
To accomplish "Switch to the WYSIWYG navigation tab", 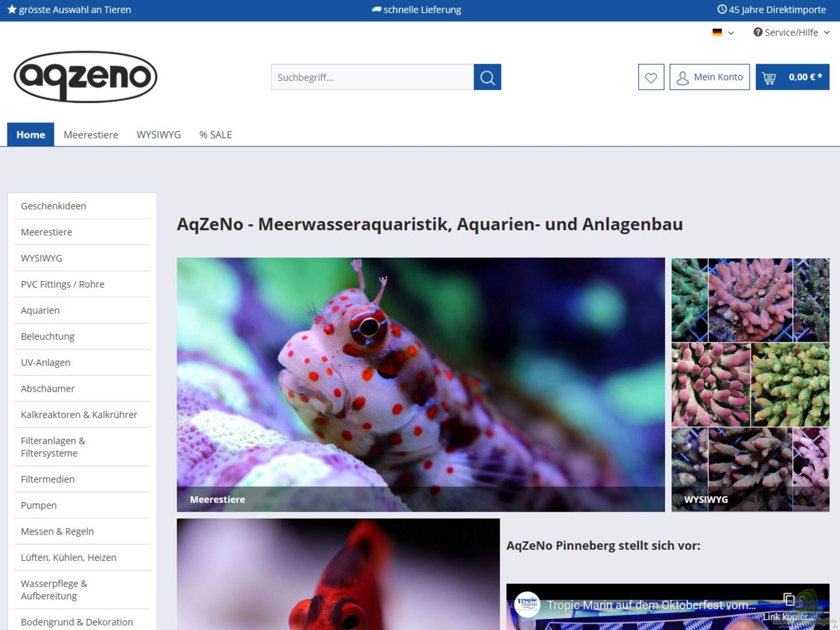I will 159,135.
